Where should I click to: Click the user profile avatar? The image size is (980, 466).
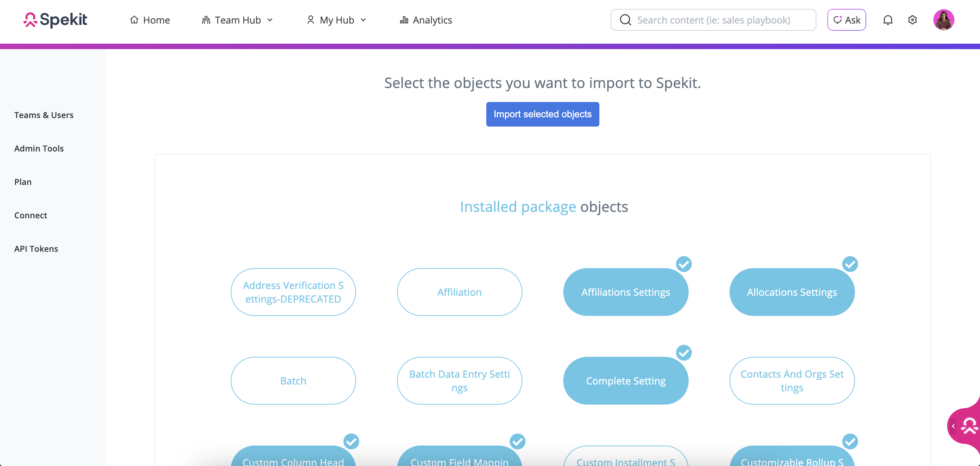[944, 20]
